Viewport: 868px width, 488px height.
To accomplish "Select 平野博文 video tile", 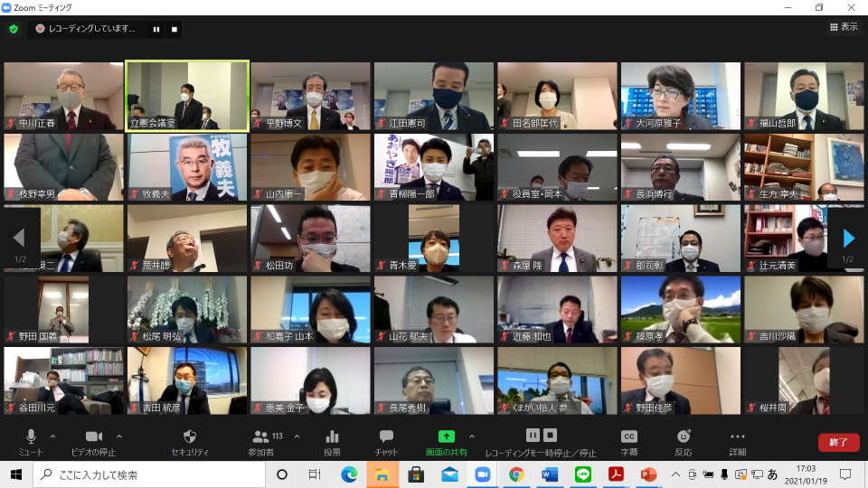I will point(310,96).
